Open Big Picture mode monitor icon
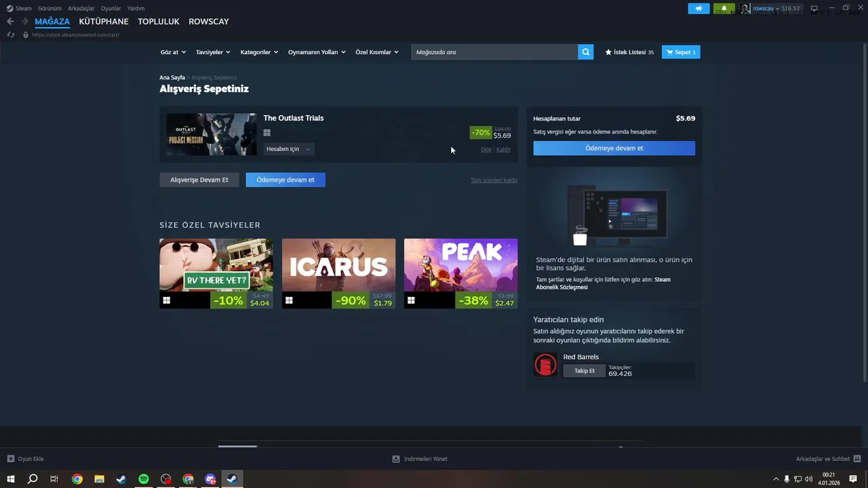The width and height of the screenshot is (868, 488). (x=814, y=9)
